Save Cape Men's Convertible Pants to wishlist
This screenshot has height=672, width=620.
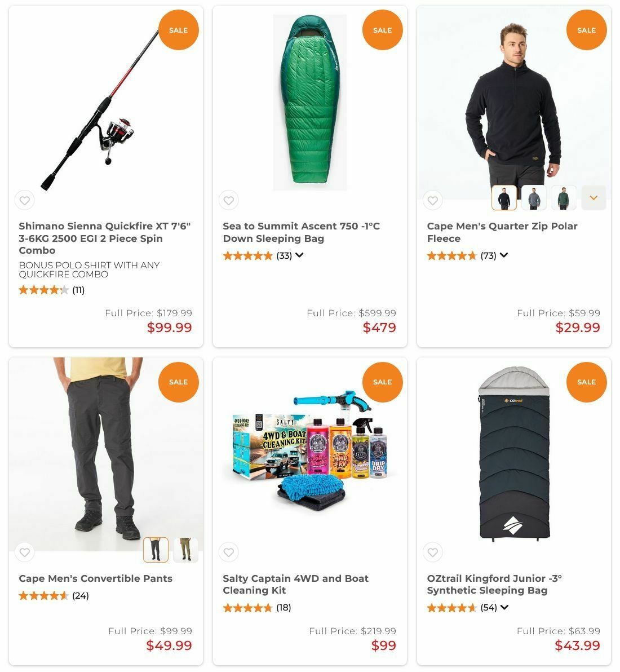click(x=25, y=552)
